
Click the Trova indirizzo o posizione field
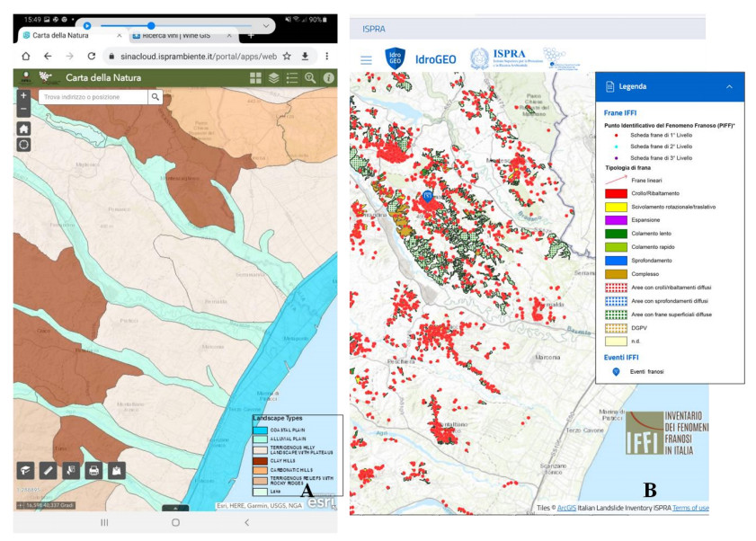click(93, 97)
